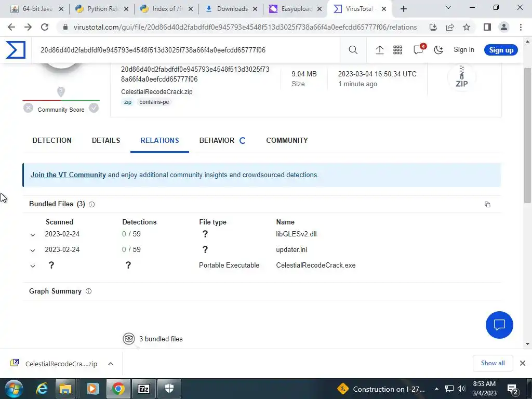This screenshot has width=532, height=399.
Task: Click the zip tag
Action: (x=128, y=102)
